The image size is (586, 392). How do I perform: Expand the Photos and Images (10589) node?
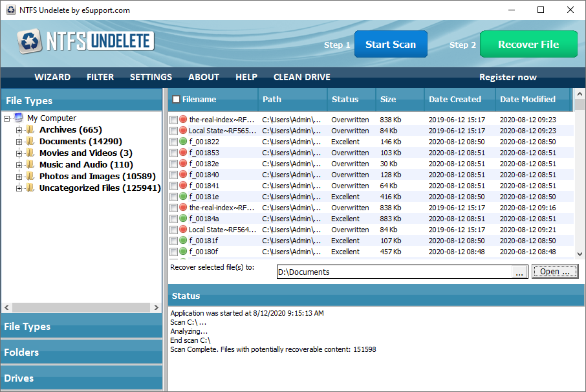click(x=19, y=177)
